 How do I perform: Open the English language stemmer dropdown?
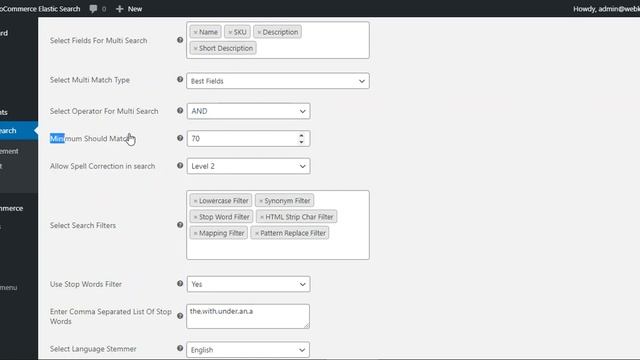pos(249,350)
